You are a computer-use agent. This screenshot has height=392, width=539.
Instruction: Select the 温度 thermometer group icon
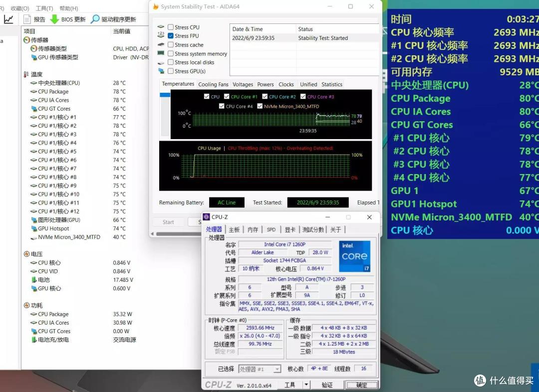click(x=26, y=74)
